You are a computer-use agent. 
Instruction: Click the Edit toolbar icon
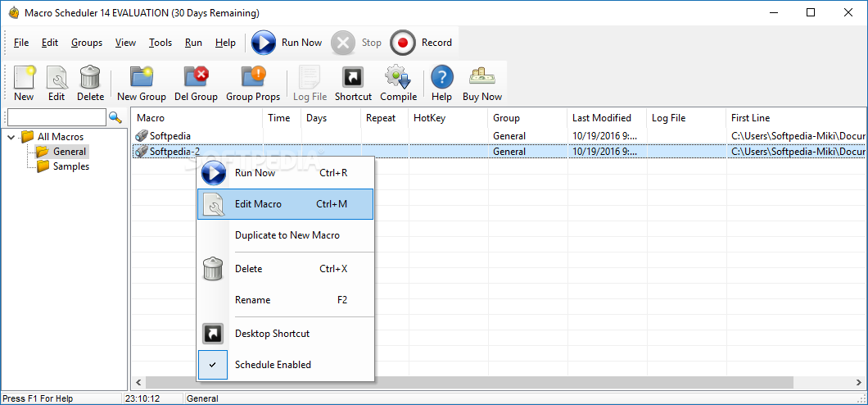(57, 84)
